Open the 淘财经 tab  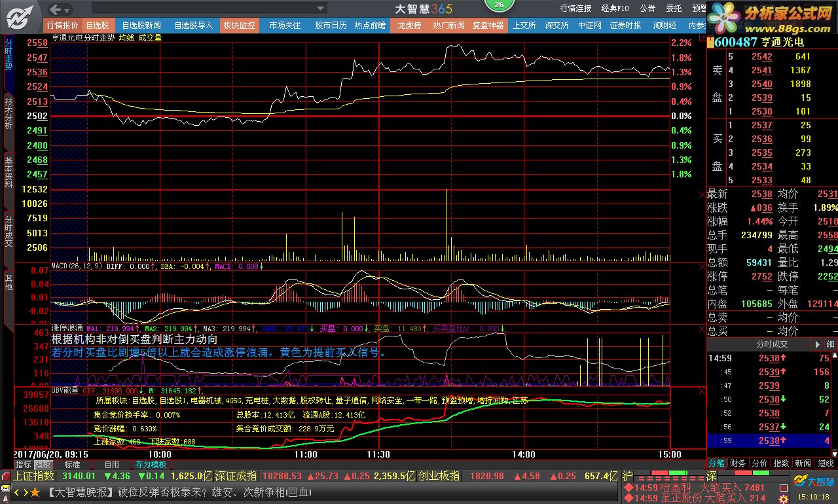point(665,26)
